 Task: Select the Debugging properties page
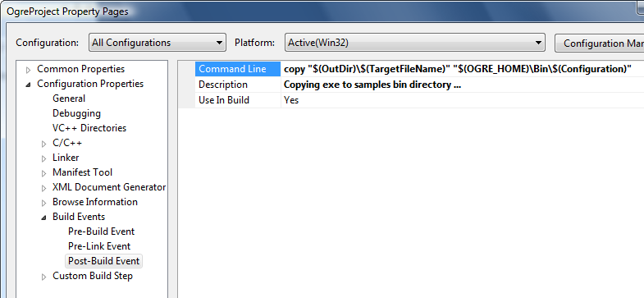[x=76, y=113]
